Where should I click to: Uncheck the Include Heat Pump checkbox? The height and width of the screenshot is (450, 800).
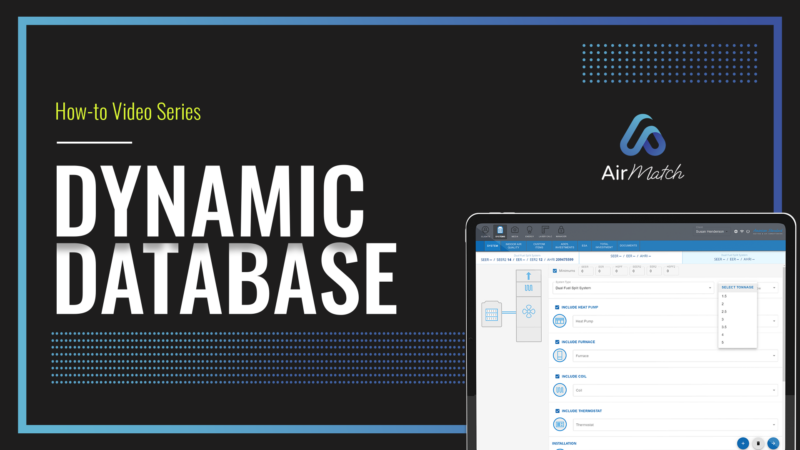coord(555,307)
